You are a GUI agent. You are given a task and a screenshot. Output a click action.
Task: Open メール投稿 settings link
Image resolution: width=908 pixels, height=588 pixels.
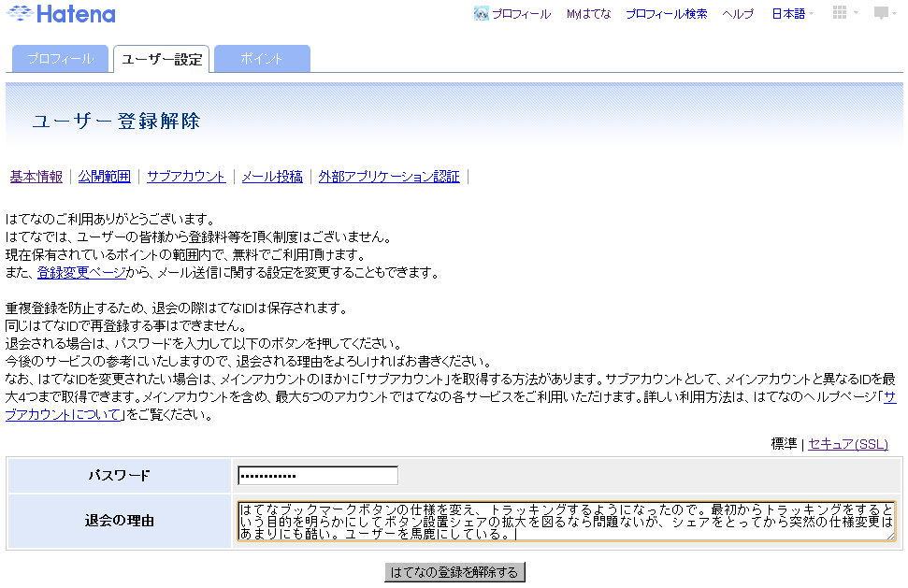pos(272,177)
